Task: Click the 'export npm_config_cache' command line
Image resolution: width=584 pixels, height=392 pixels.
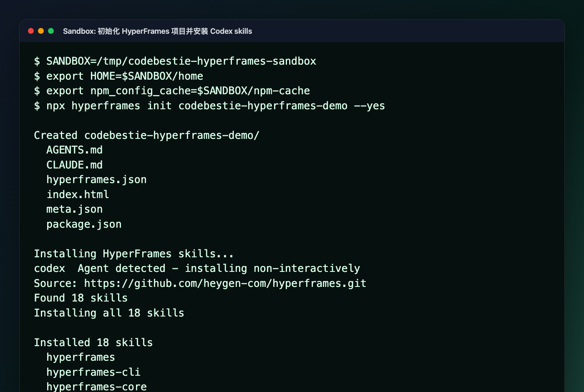Action: [x=172, y=91]
